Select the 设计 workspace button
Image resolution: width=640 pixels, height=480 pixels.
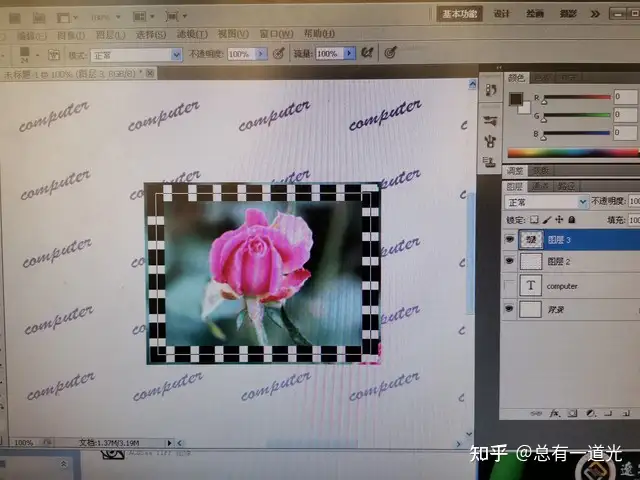pos(502,14)
